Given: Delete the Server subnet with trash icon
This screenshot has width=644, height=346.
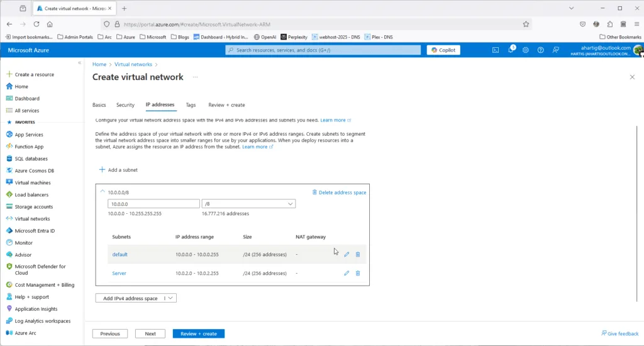Looking at the screenshot, I should click(x=358, y=273).
